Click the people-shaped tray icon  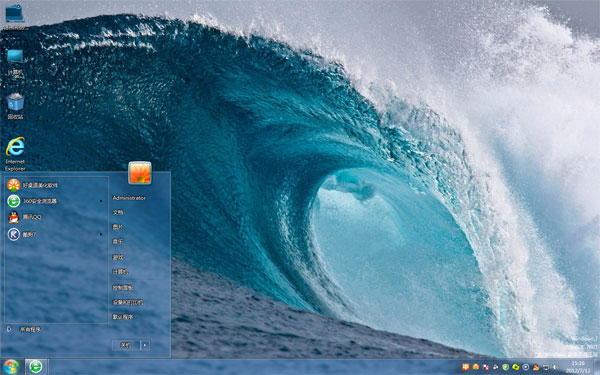[496, 367]
